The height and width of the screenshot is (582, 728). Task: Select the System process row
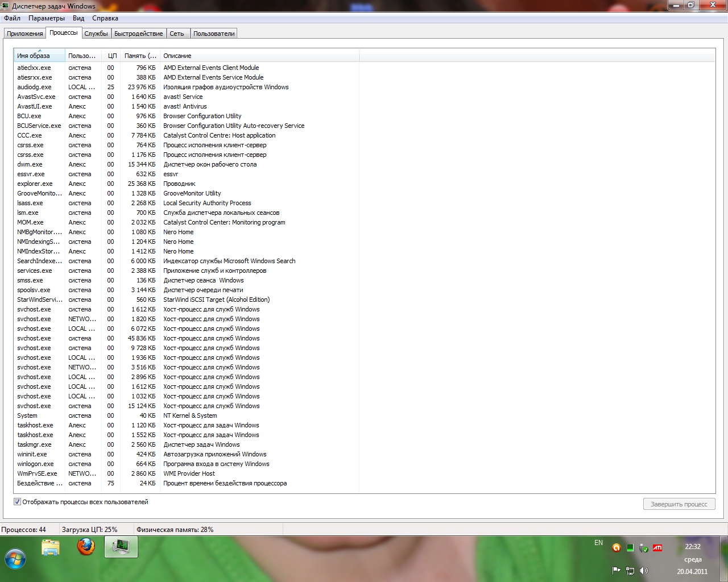(x=187, y=415)
